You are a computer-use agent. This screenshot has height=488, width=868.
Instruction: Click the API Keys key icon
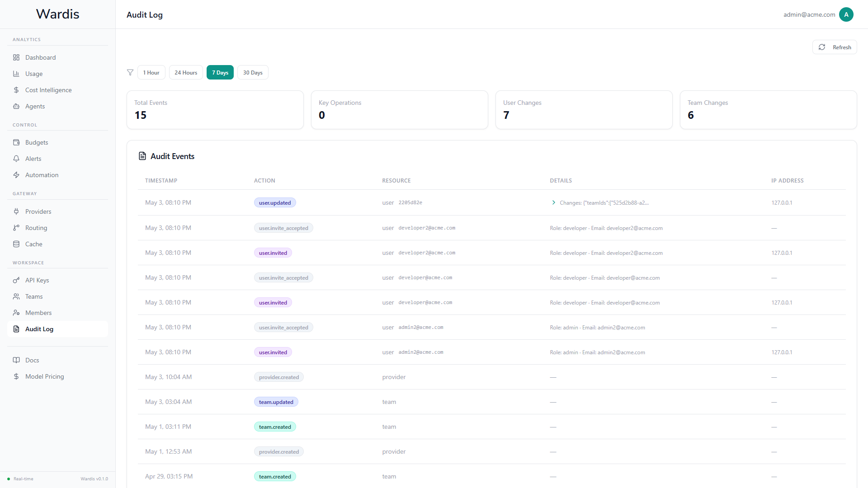(16, 280)
